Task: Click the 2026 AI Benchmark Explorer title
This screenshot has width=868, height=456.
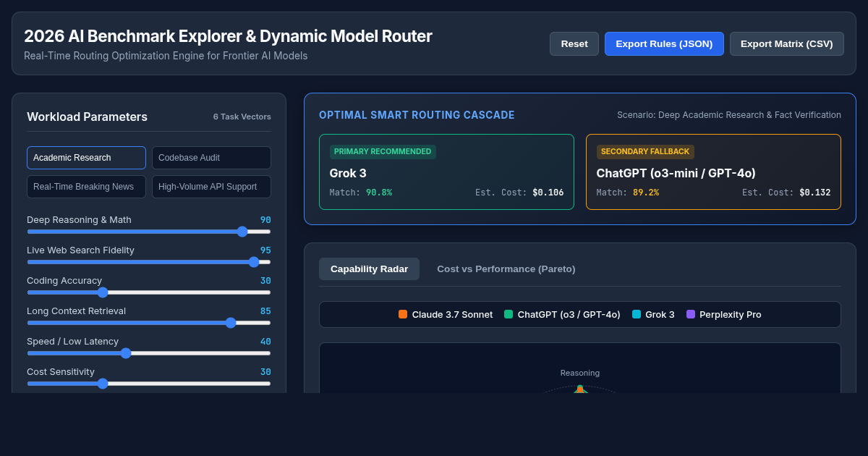Action: (x=228, y=36)
